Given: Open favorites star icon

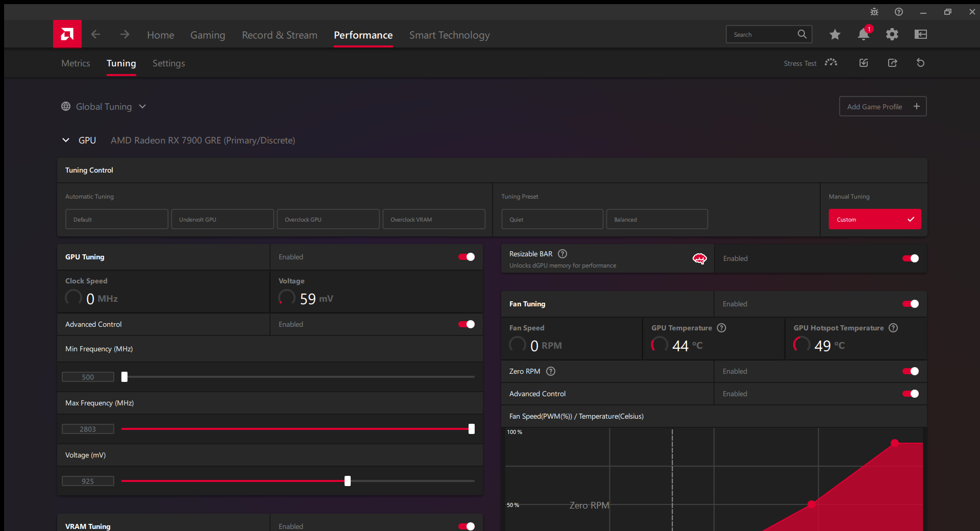Looking at the screenshot, I should pos(835,34).
